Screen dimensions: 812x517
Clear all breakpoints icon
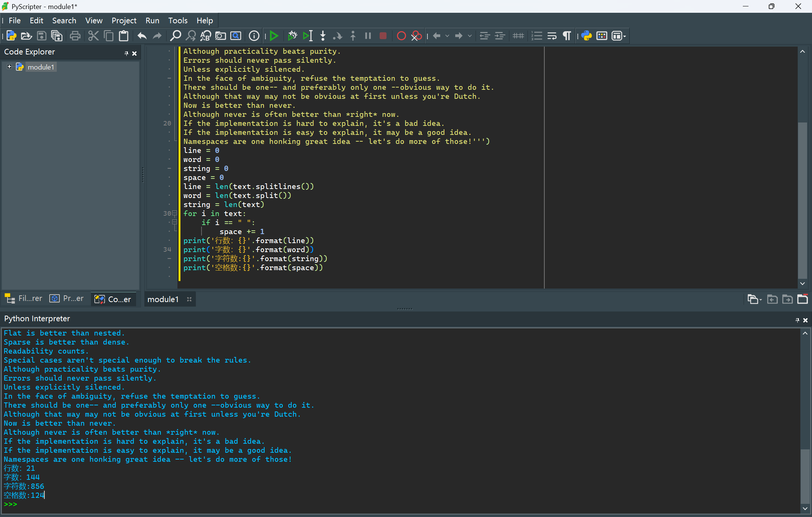(x=416, y=36)
